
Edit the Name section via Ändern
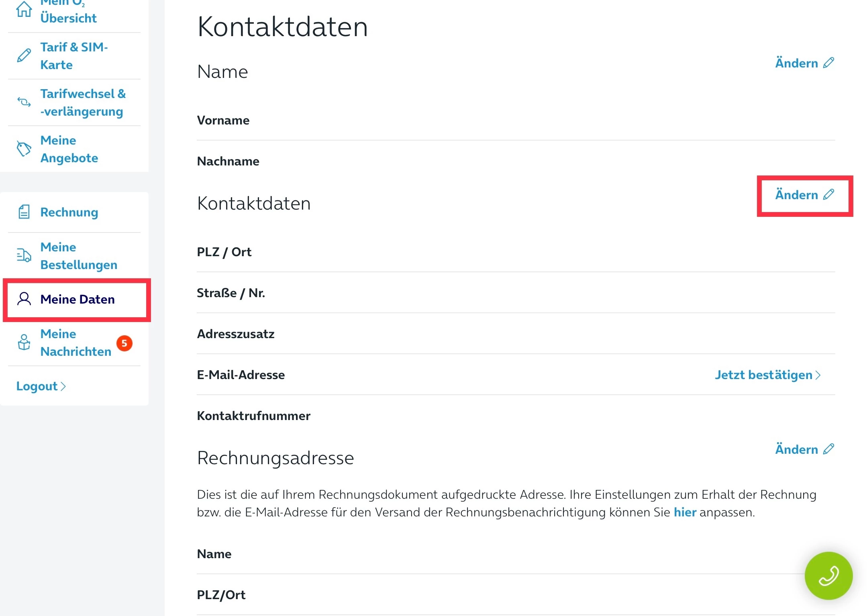[804, 63]
